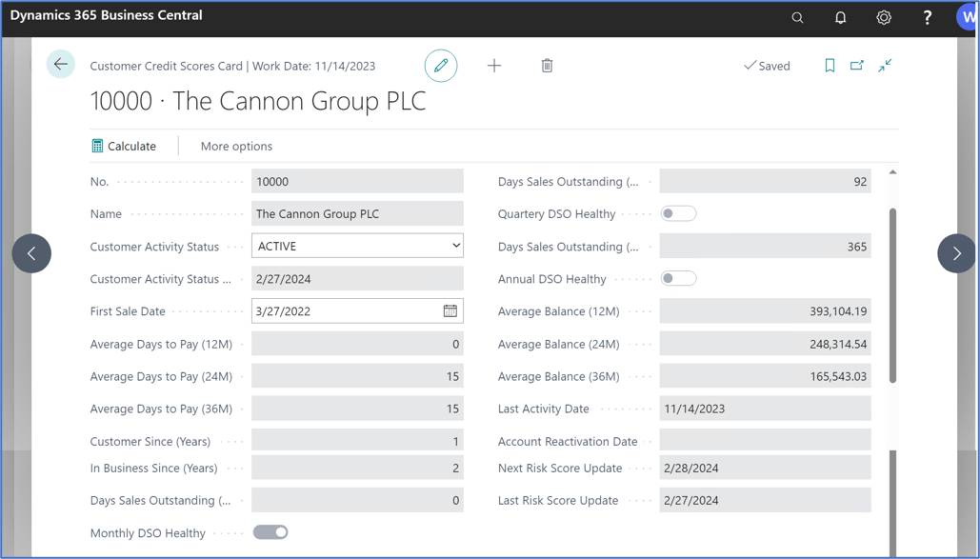This screenshot has width=980, height=559.
Task: Click Days Sales Outstanding value 365
Action: 765,247
